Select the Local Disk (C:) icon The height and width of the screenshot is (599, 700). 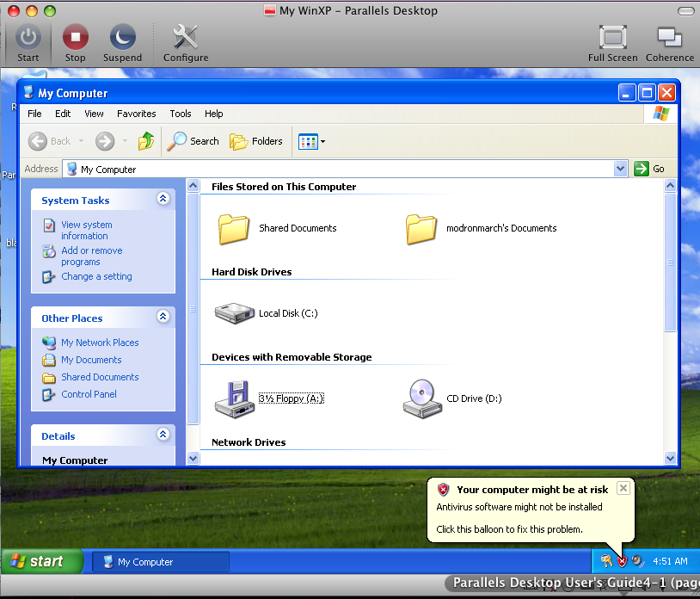click(x=235, y=313)
